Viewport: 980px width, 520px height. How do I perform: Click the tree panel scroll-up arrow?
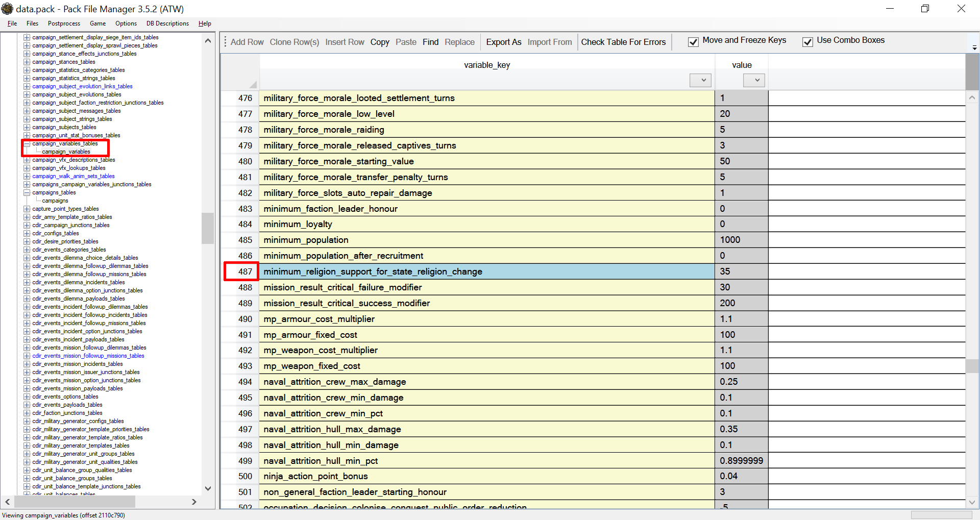click(208, 41)
